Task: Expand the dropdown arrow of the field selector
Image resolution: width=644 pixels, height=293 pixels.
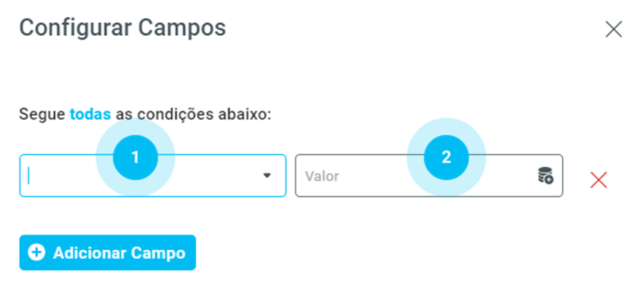Action: 268,176
